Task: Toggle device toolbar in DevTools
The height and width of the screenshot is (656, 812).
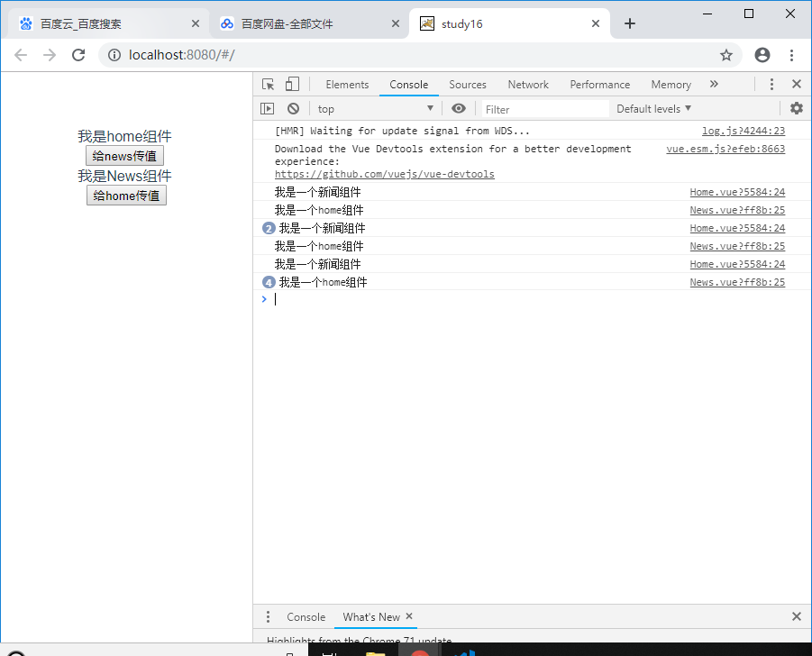Action: (x=293, y=84)
